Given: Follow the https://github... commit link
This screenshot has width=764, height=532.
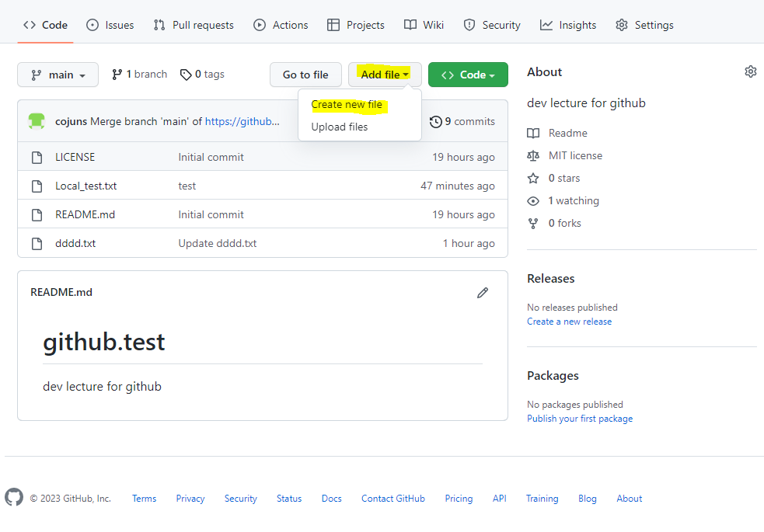Looking at the screenshot, I should [x=242, y=121].
